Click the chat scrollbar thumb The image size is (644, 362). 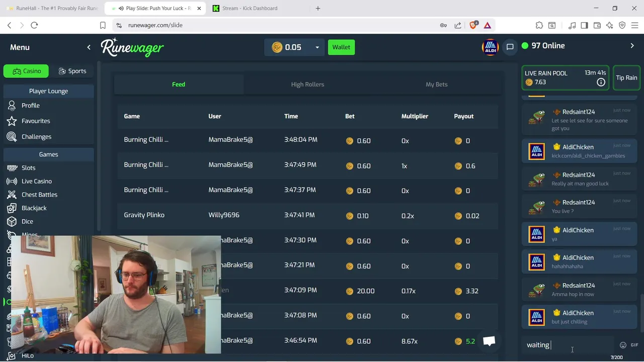click(641, 314)
